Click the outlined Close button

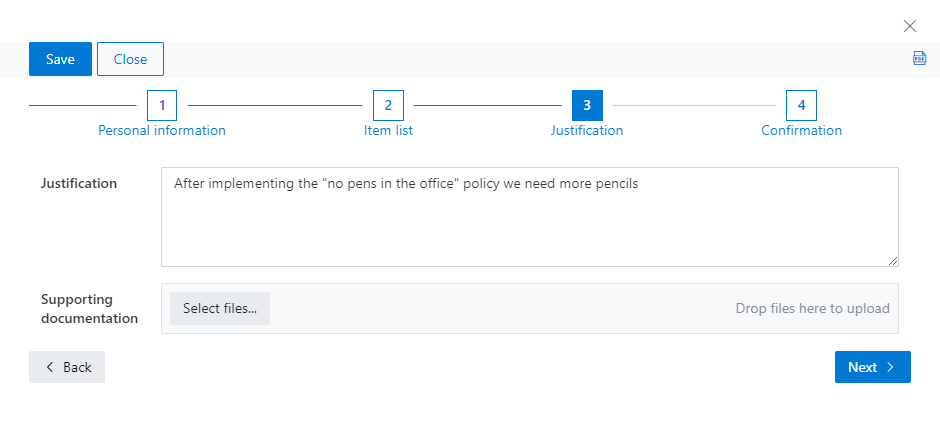[x=130, y=59]
